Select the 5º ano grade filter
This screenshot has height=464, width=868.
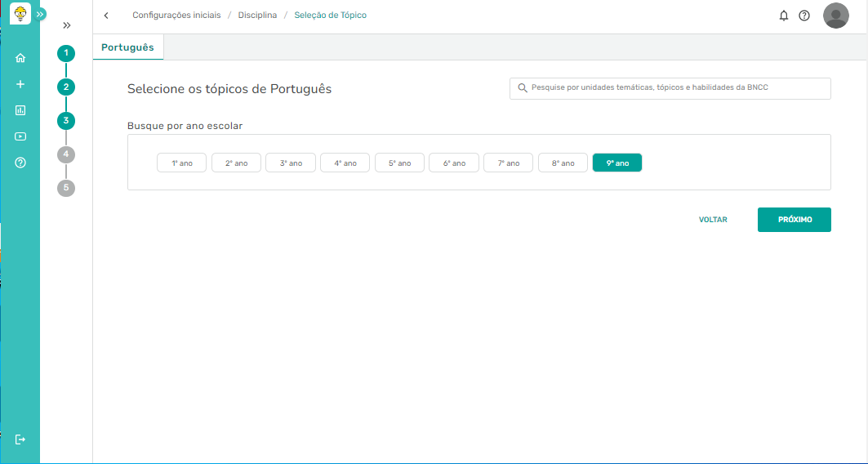399,163
